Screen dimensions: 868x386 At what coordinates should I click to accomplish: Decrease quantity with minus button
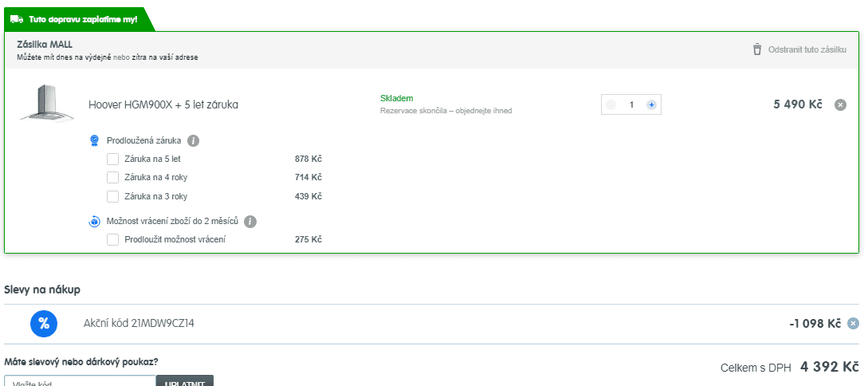pos(611,104)
